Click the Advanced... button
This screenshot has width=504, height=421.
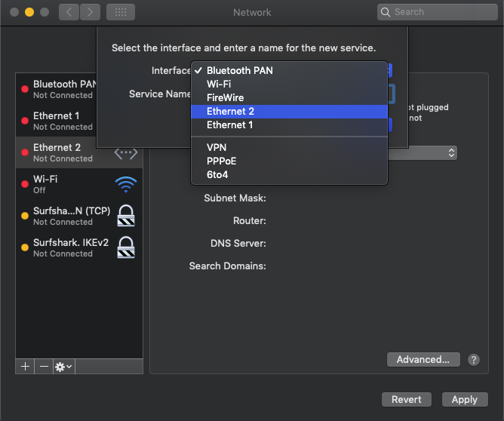click(x=423, y=360)
